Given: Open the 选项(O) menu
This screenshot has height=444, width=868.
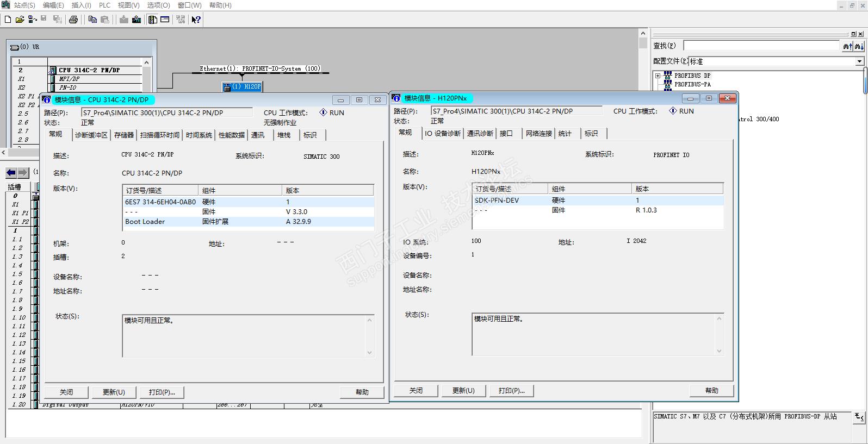Looking at the screenshot, I should 159,5.
